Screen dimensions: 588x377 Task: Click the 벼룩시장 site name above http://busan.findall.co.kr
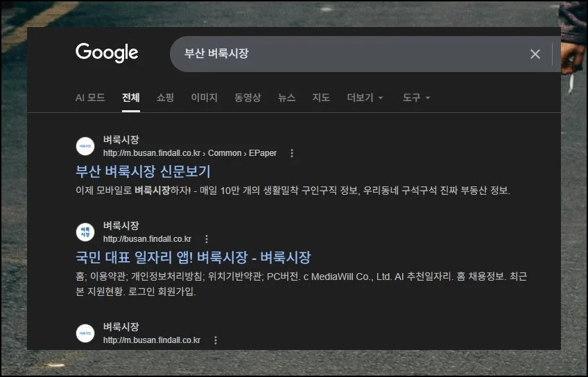click(x=121, y=226)
